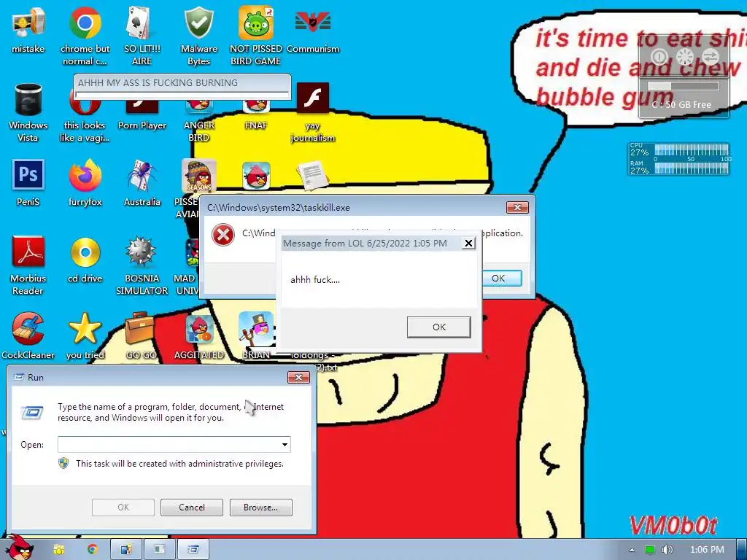Open the Angry Birds icon beside PISSE AVIAN

tap(256, 176)
